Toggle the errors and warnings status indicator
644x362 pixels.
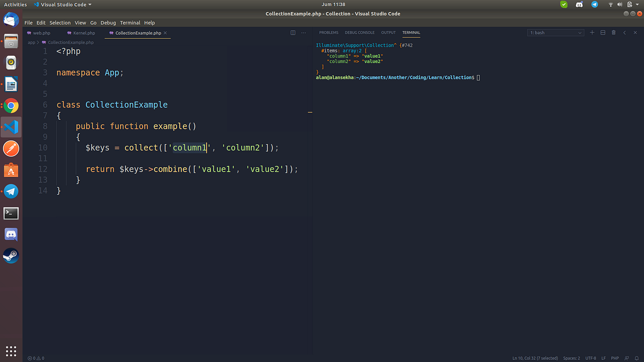[x=36, y=358]
